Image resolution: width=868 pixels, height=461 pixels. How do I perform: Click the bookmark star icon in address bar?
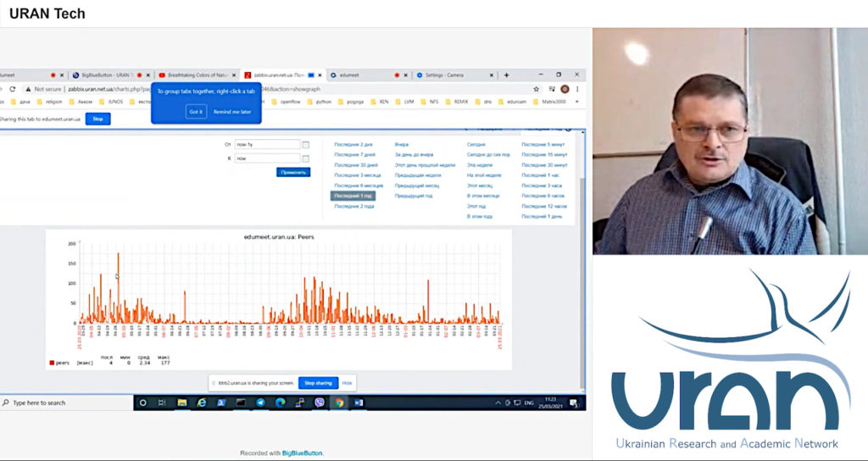(536, 88)
